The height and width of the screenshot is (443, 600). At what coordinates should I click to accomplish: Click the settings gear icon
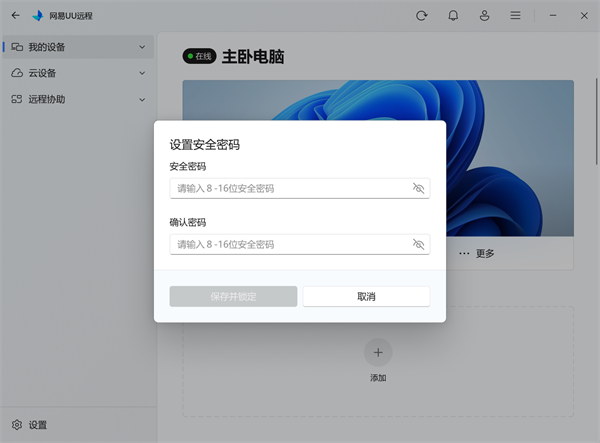(x=17, y=425)
